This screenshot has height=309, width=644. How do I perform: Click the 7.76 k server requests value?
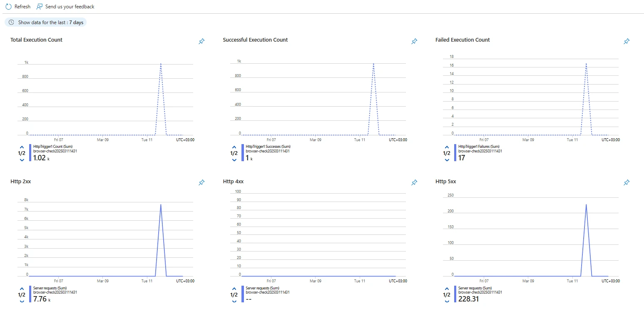(x=42, y=299)
